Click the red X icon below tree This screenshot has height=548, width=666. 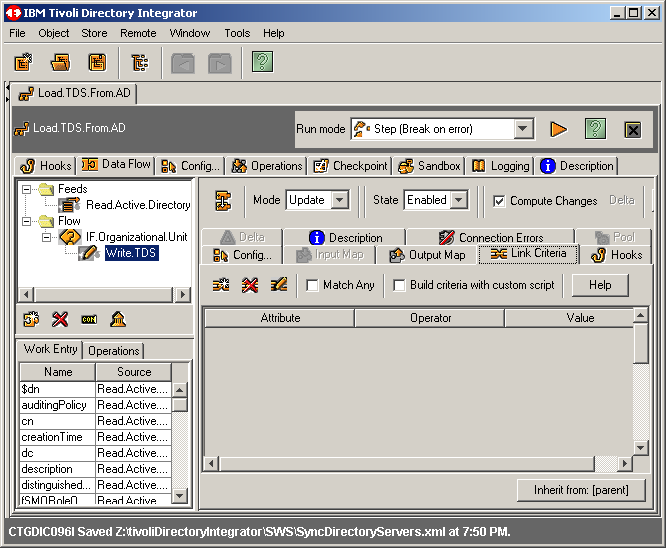point(60,319)
